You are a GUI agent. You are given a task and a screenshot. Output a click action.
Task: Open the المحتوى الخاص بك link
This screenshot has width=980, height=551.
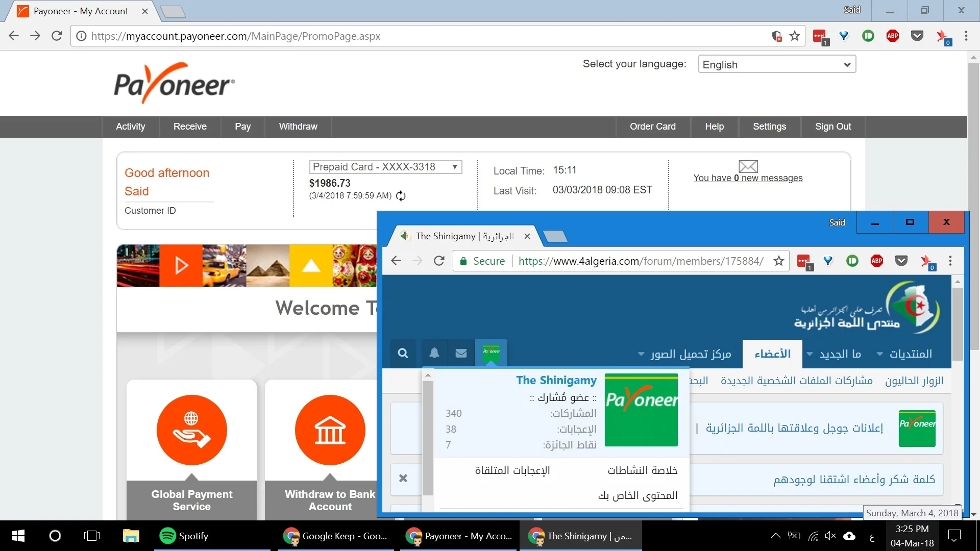click(x=638, y=495)
